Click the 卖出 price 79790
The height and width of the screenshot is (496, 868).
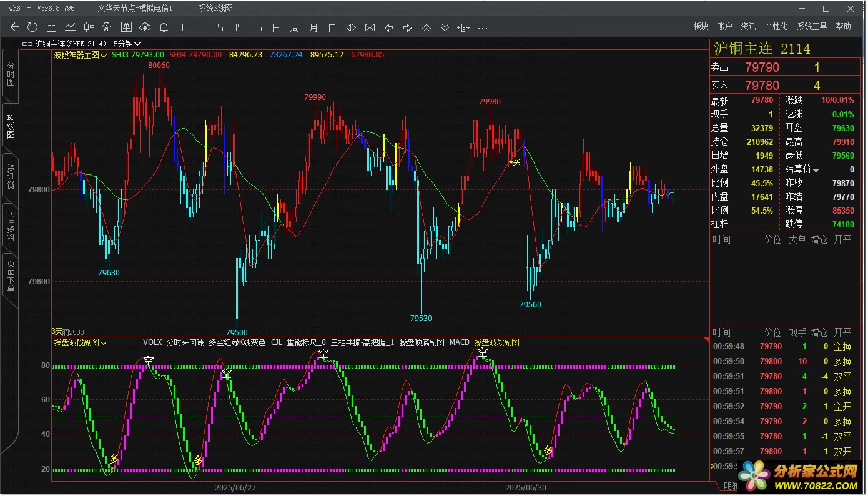pos(762,67)
